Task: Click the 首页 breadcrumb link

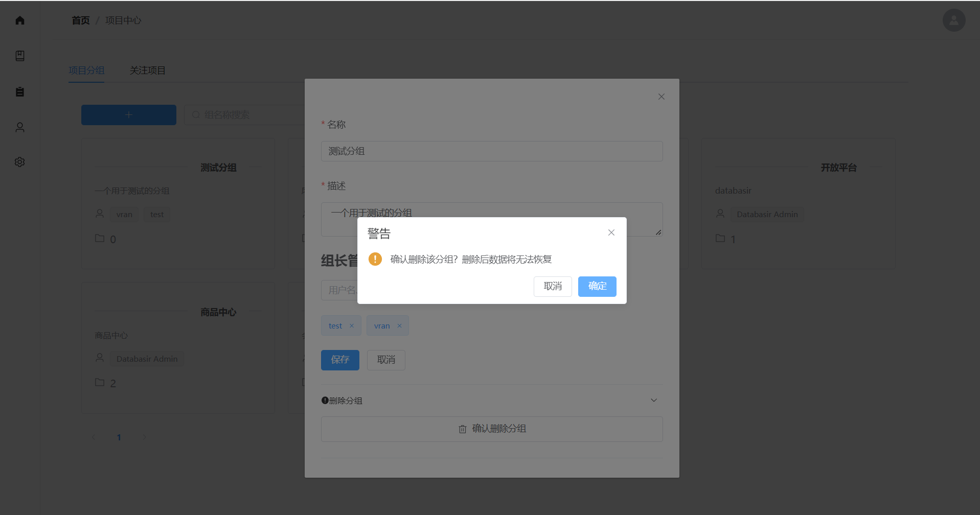Action: coord(80,20)
